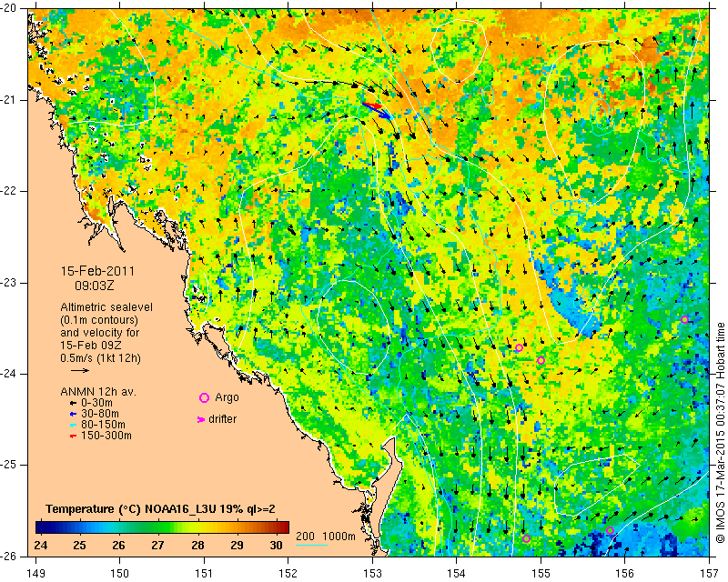This screenshot has height=582, width=728.
Task: Click the black 0-30m arrow legend symbol
Action: [73, 403]
